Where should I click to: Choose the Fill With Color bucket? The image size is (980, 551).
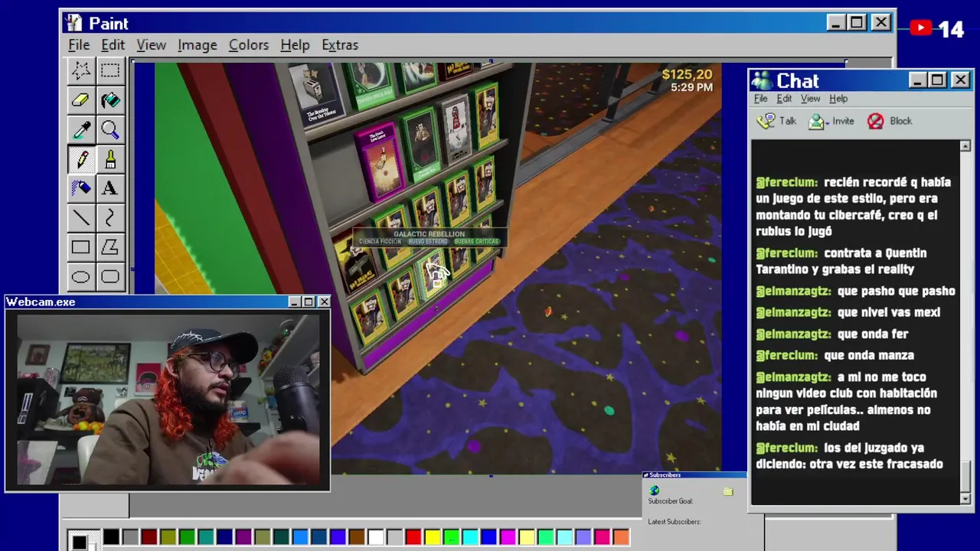point(109,100)
